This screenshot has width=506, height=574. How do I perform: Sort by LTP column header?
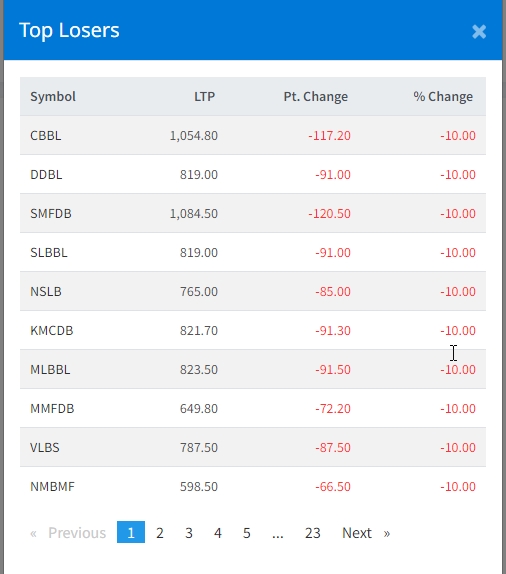pyautogui.click(x=204, y=97)
